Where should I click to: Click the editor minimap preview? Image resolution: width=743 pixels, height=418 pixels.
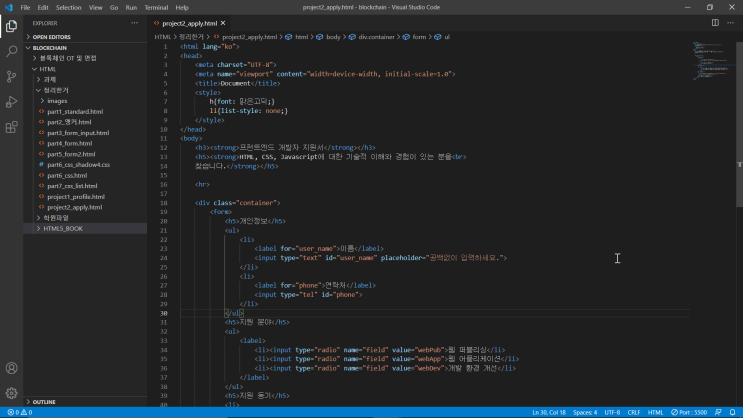pos(712,62)
